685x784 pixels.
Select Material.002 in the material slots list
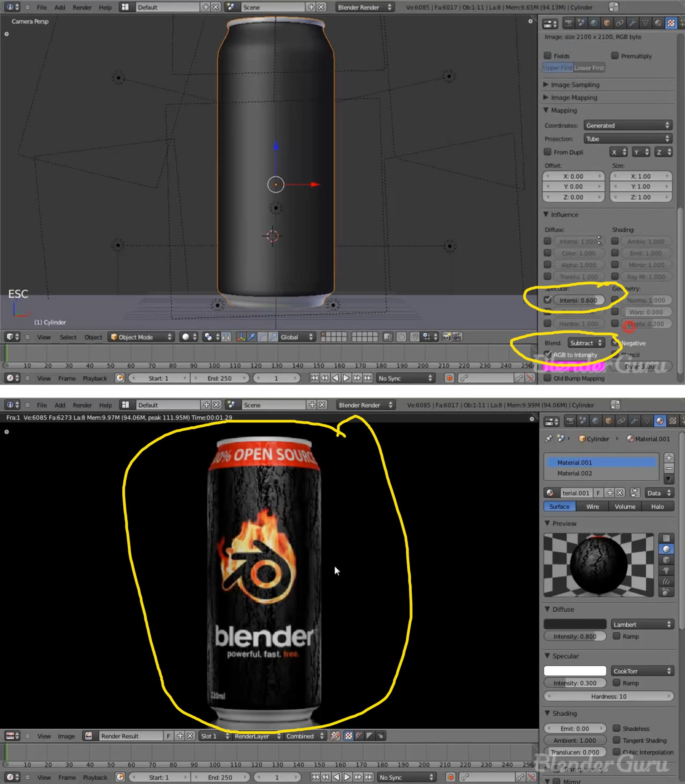(x=574, y=473)
